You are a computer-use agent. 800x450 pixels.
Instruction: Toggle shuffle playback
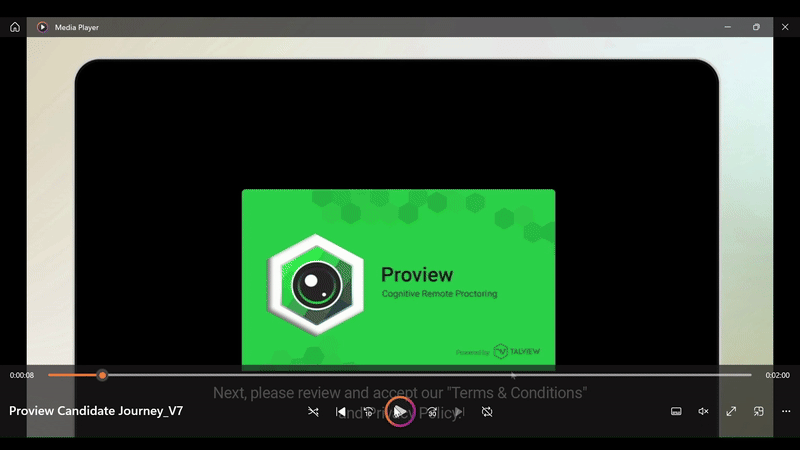[x=313, y=411]
